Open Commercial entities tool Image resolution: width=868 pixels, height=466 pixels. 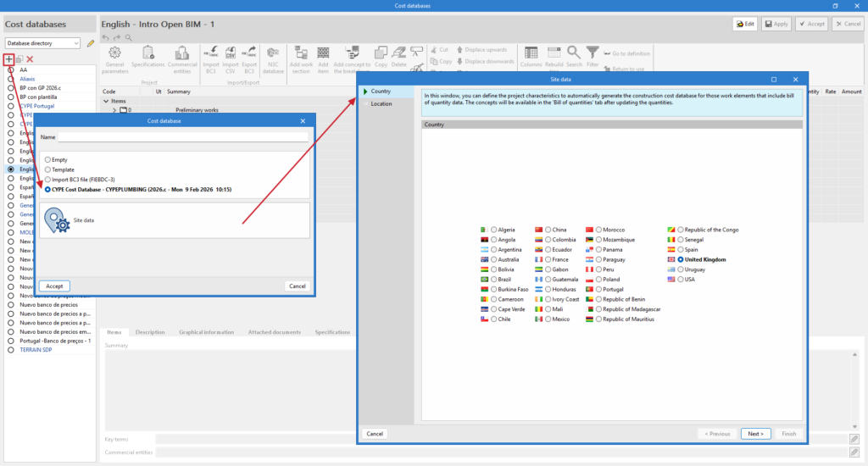(181, 59)
